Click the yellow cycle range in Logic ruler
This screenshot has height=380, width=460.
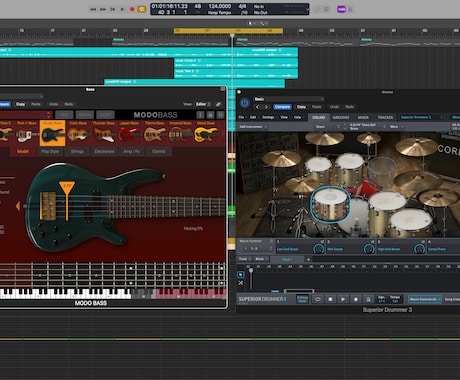[x=228, y=31]
